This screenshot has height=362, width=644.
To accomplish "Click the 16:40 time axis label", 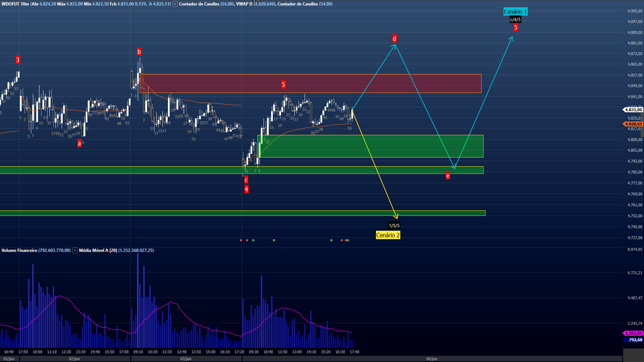I will coord(9,352).
